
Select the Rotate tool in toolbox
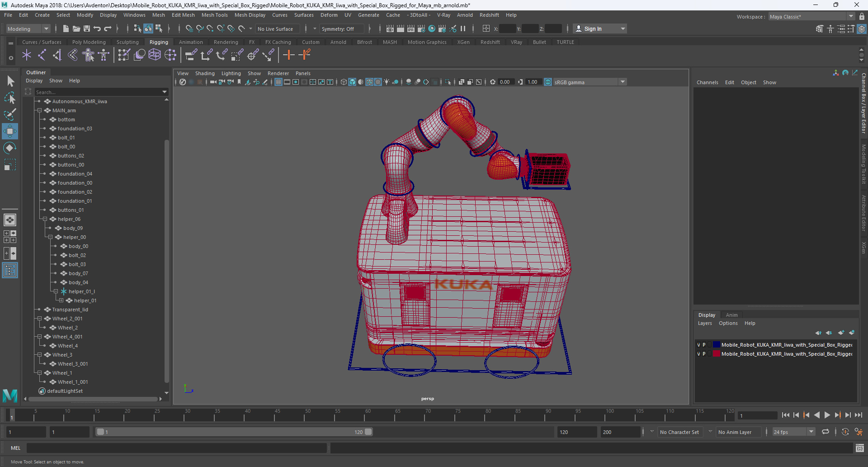(10, 148)
